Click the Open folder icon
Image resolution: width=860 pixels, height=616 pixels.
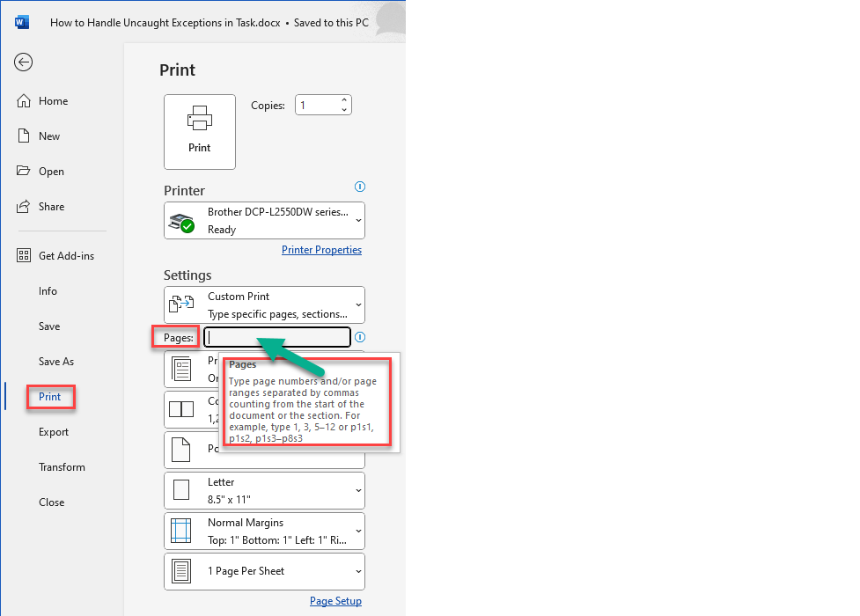23,171
